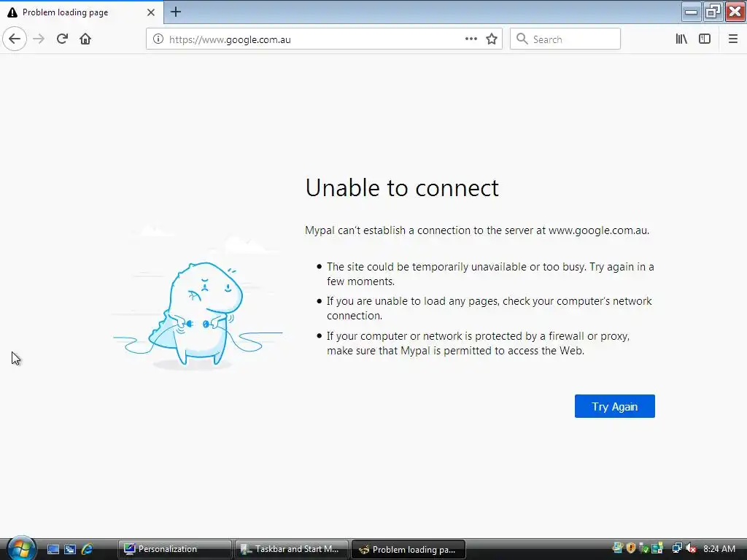Open the home page icon
747x560 pixels.
point(85,39)
